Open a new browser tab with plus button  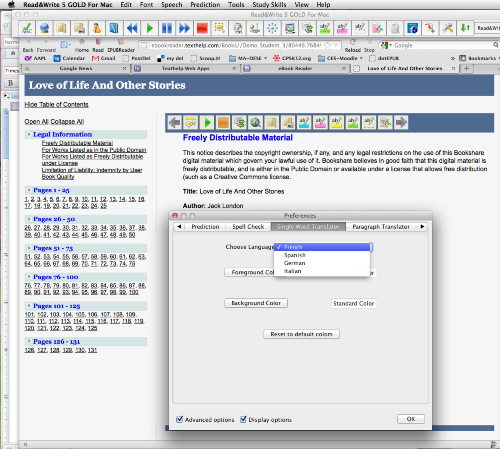click(466, 68)
